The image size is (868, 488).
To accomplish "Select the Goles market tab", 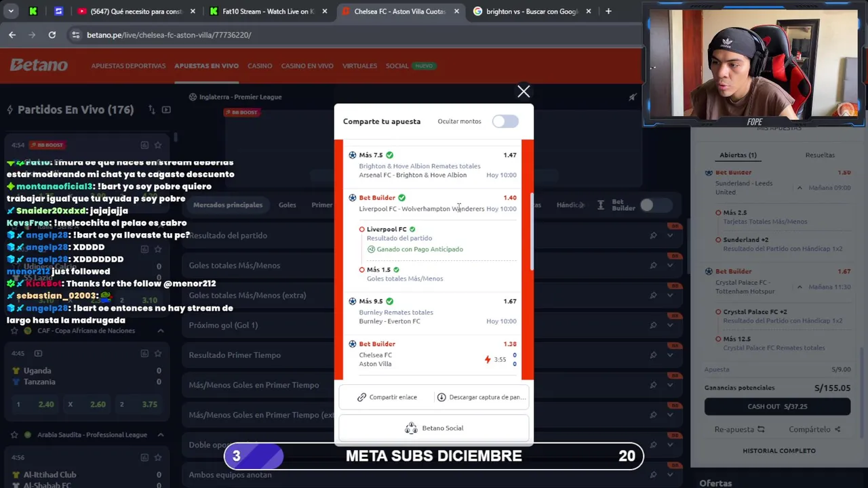I will point(287,205).
